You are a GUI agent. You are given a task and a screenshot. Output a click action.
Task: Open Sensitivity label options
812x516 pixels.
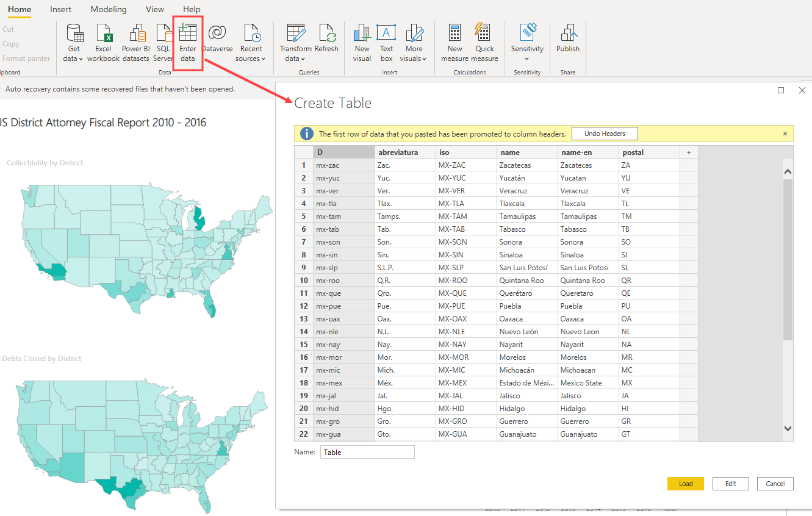coord(527,43)
